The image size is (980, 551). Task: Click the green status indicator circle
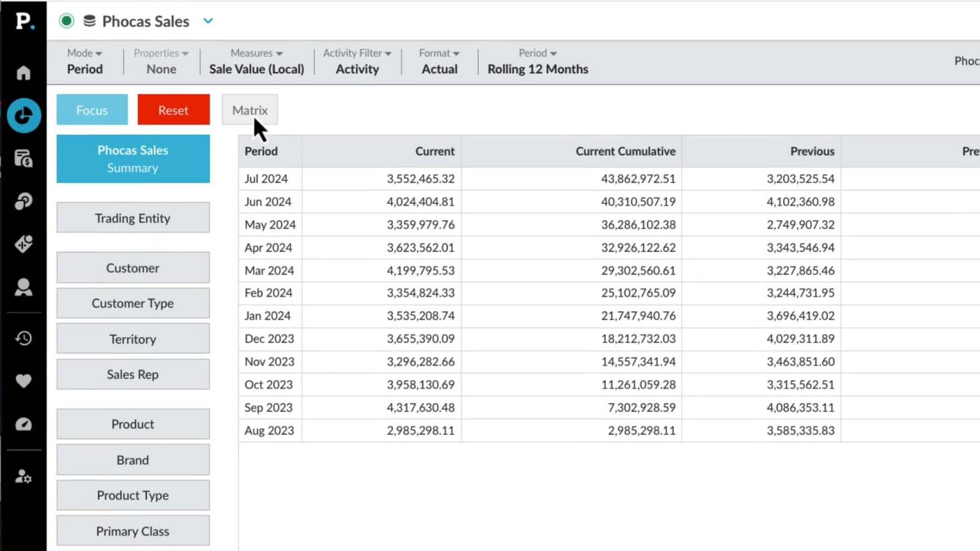click(x=67, y=21)
